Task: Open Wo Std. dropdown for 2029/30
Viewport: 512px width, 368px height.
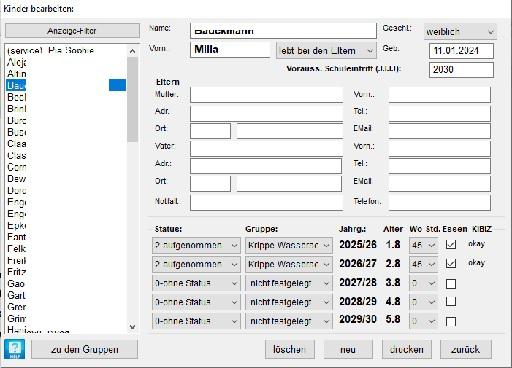Action: pyautogui.click(x=423, y=321)
